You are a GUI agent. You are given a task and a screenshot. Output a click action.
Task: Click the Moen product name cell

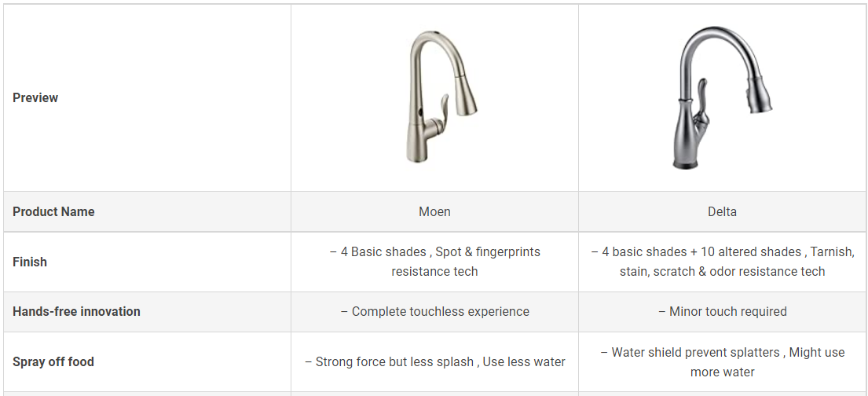tap(434, 211)
